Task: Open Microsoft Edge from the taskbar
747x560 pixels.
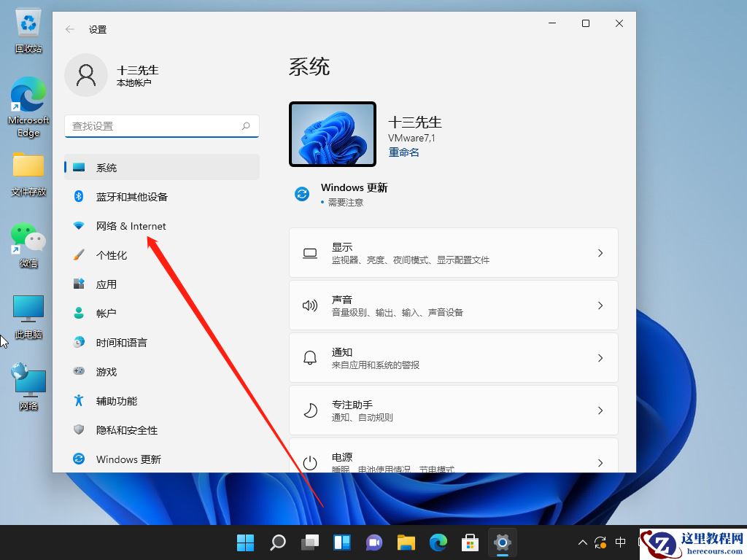Action: (438, 542)
